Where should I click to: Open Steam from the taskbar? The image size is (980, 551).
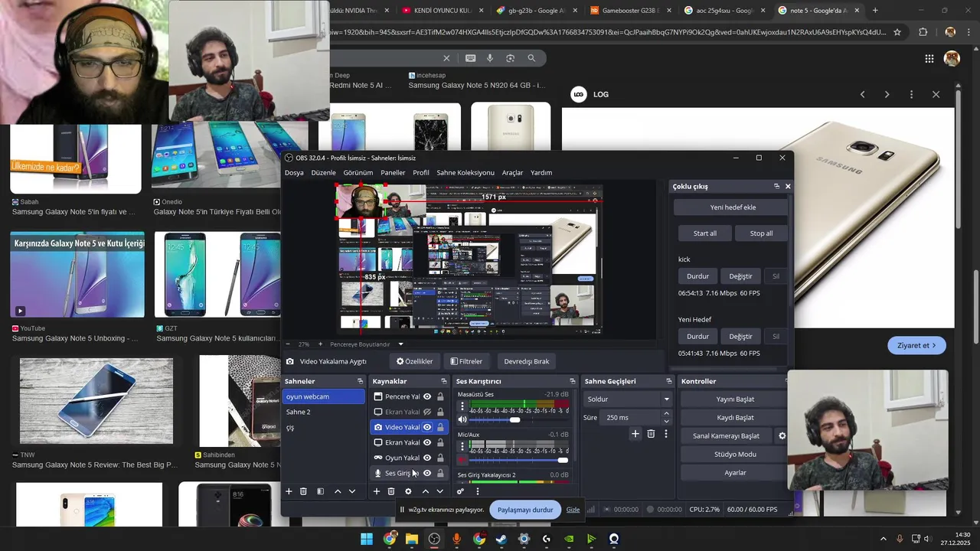click(501, 539)
